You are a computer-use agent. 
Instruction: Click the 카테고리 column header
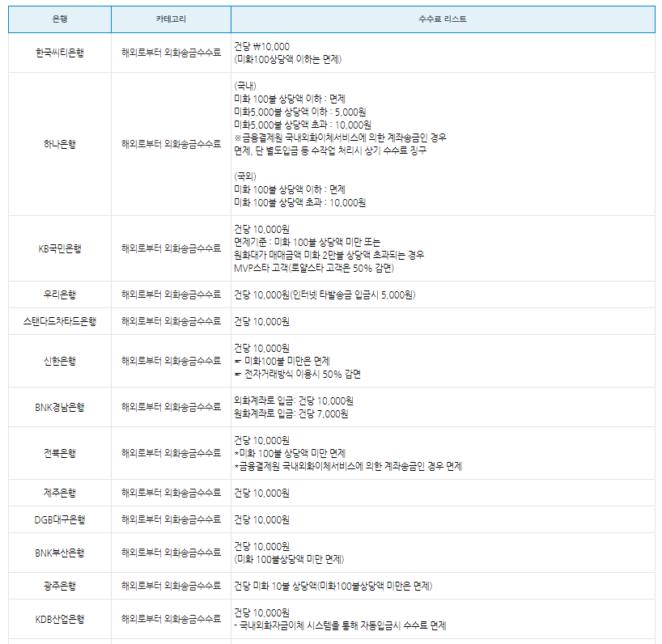(x=171, y=19)
